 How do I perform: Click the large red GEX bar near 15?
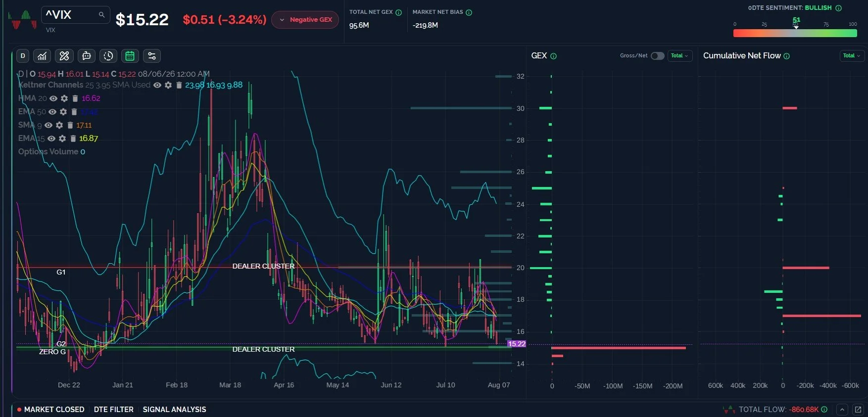tap(619, 348)
